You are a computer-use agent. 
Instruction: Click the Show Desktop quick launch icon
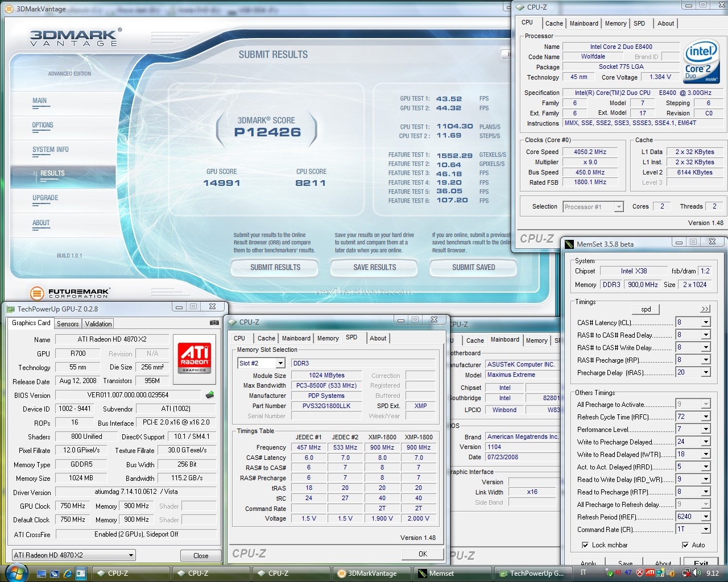click(x=42, y=573)
